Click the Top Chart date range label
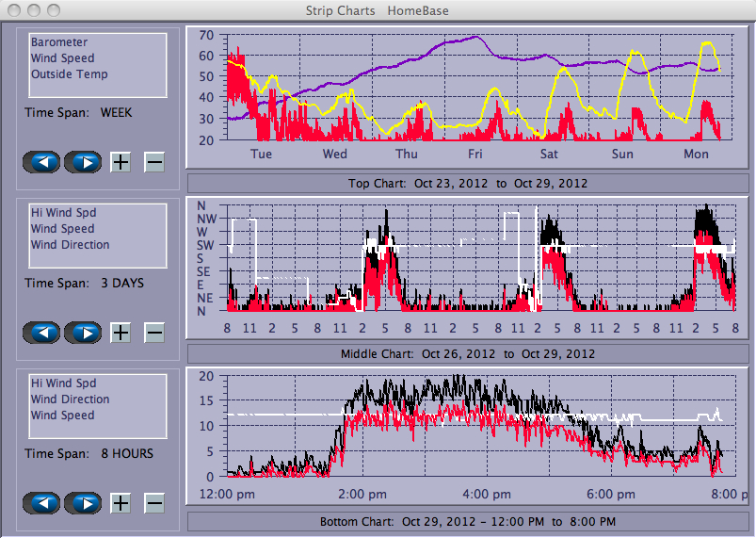The width and height of the screenshot is (756, 538). click(x=465, y=183)
